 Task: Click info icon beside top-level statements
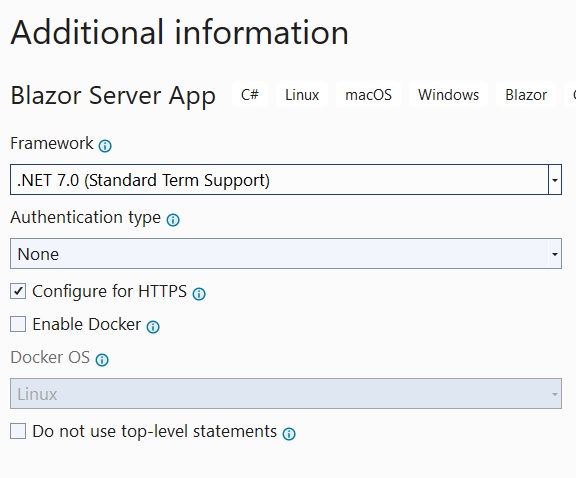pyautogui.click(x=289, y=434)
